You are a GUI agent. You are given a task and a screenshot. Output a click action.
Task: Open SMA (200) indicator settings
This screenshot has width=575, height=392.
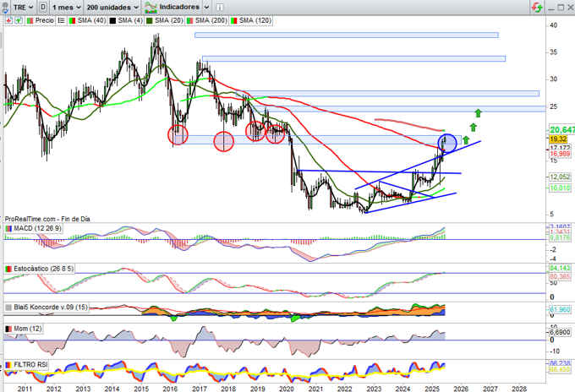click(x=211, y=20)
